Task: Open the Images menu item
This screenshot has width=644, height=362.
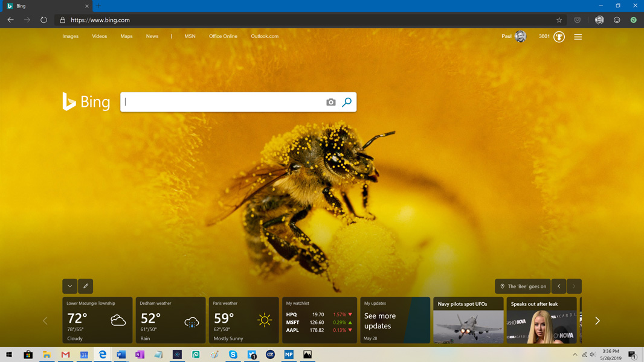Action: tap(70, 36)
